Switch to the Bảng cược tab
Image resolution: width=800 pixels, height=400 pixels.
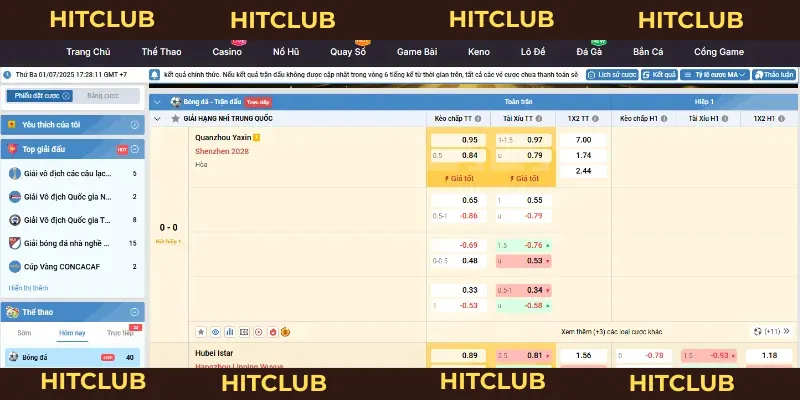coord(103,96)
